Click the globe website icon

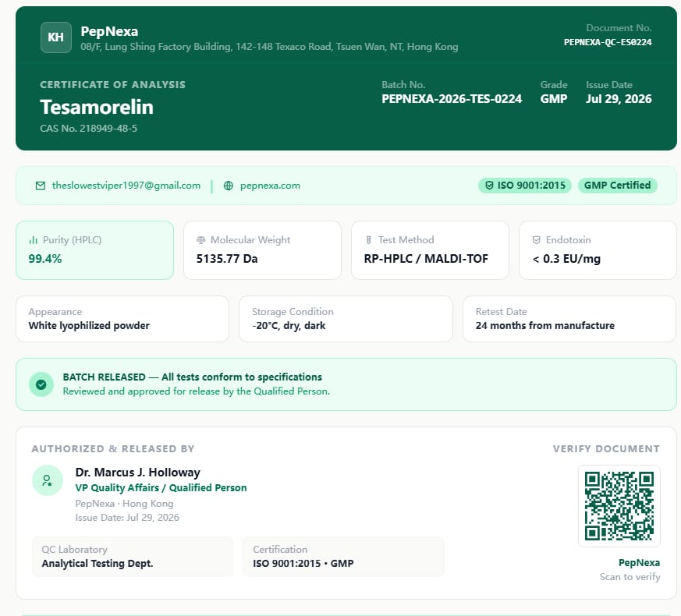tap(228, 186)
